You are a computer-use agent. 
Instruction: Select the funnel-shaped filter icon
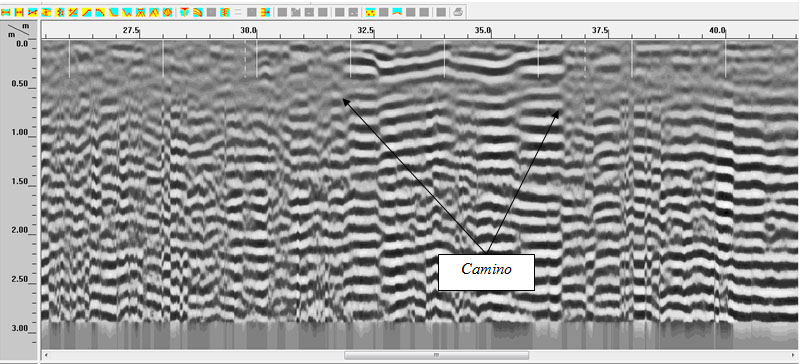pyautogui.click(x=184, y=11)
